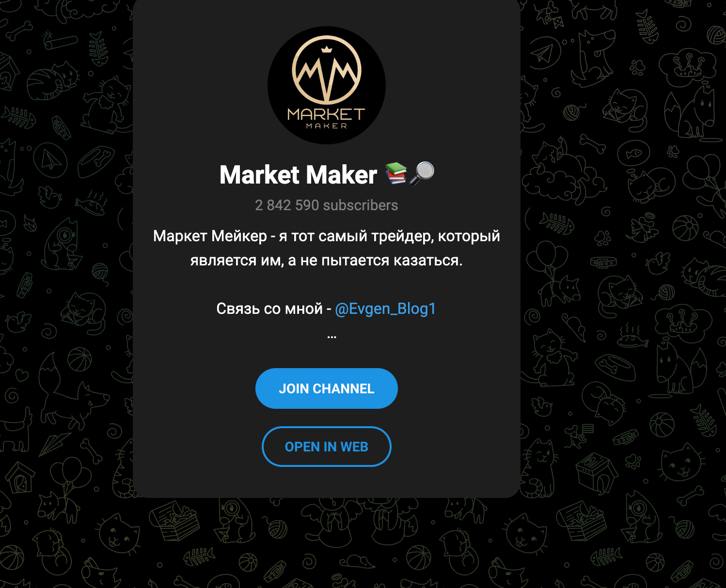Select the Market Maker channel title

298,175
